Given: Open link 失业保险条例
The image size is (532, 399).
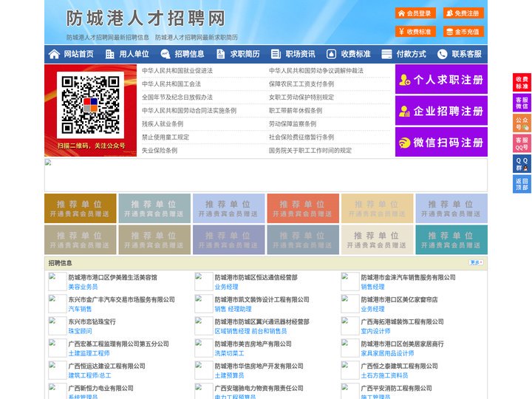Looking at the screenshot, I should 160,150.
